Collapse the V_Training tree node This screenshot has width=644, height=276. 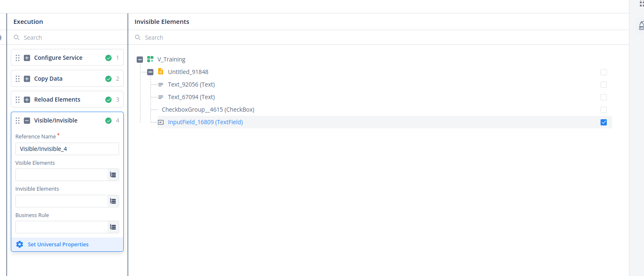tap(140, 59)
